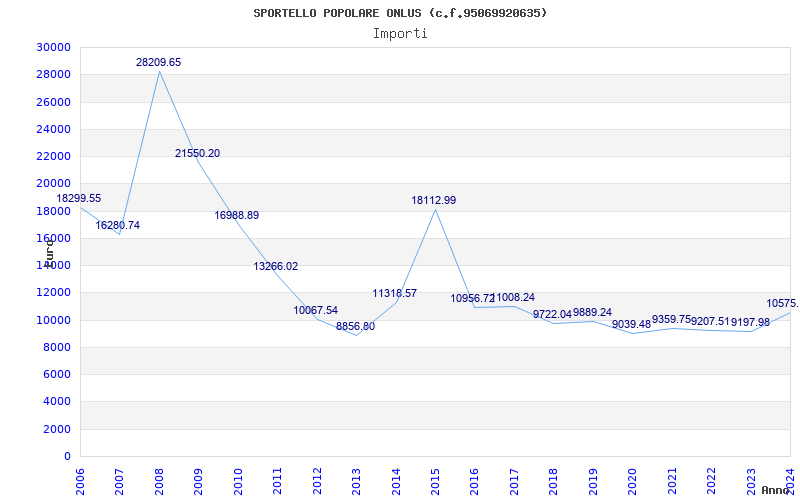Click x-axis year 2023

point(751,481)
